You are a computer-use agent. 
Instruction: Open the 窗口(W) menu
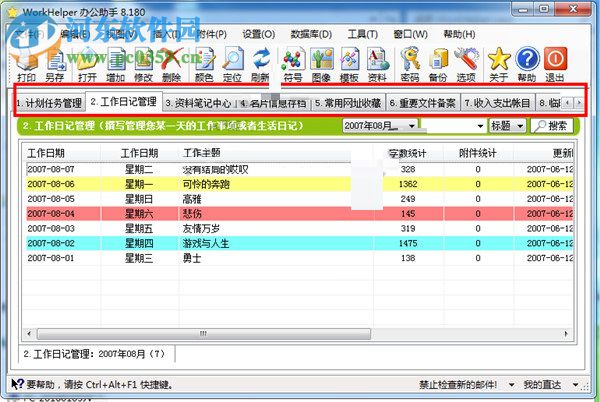[410, 34]
